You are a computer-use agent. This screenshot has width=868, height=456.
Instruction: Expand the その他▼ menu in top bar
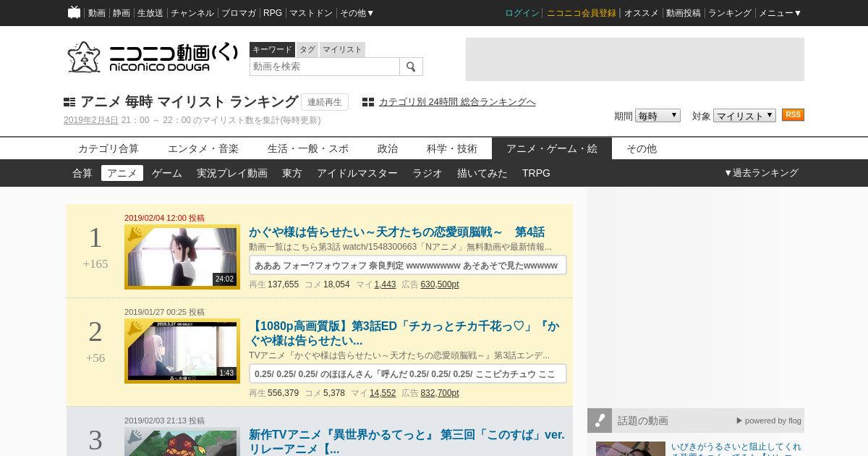click(x=357, y=13)
